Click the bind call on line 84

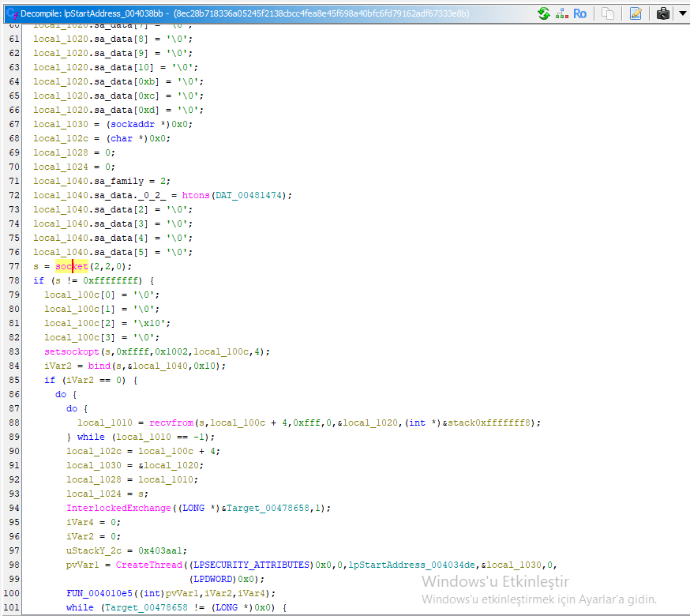[99, 366]
